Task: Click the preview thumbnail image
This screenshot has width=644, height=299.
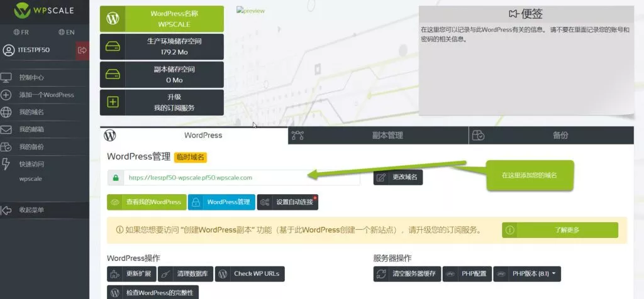Action: click(x=250, y=11)
